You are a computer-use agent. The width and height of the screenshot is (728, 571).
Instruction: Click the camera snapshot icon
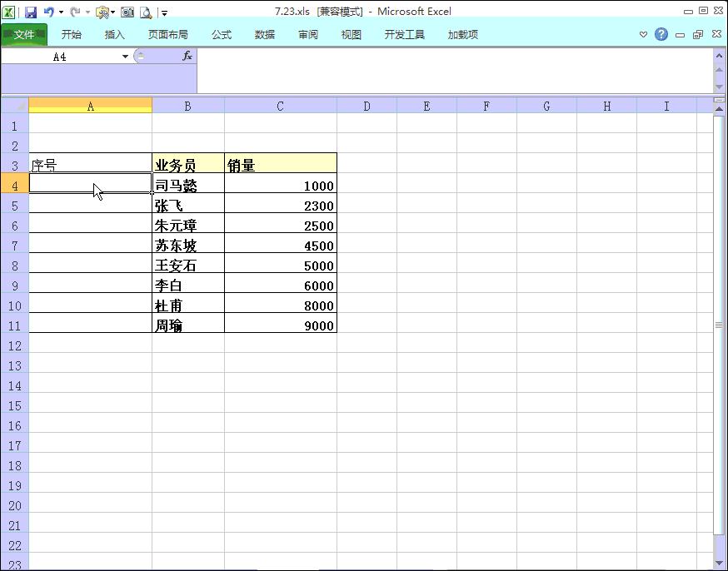[x=127, y=12]
